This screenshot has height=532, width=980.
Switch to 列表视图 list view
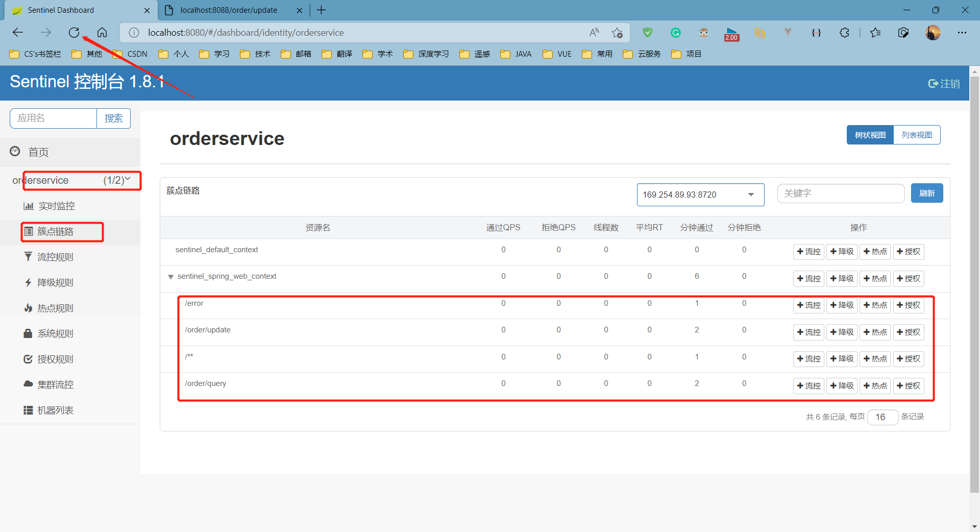(917, 135)
